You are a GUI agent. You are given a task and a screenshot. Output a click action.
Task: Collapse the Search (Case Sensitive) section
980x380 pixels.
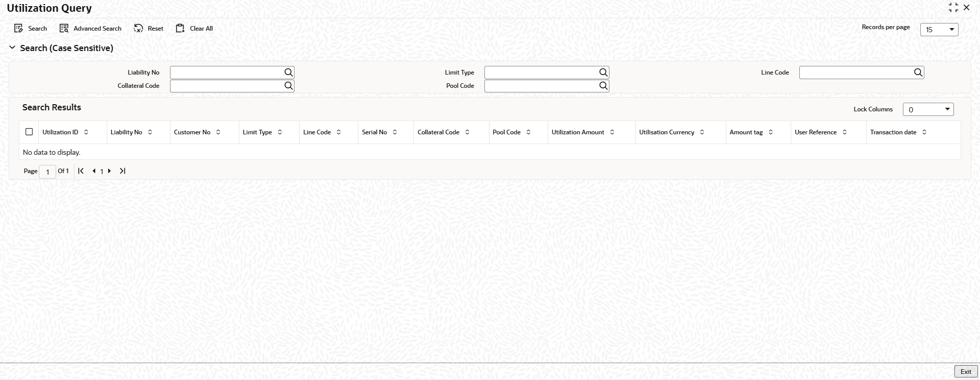point(12,47)
